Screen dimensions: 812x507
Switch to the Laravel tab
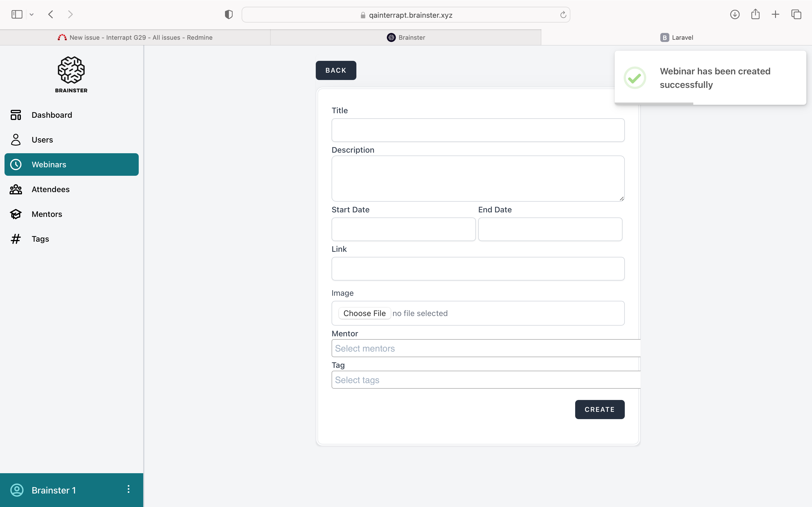tap(676, 37)
